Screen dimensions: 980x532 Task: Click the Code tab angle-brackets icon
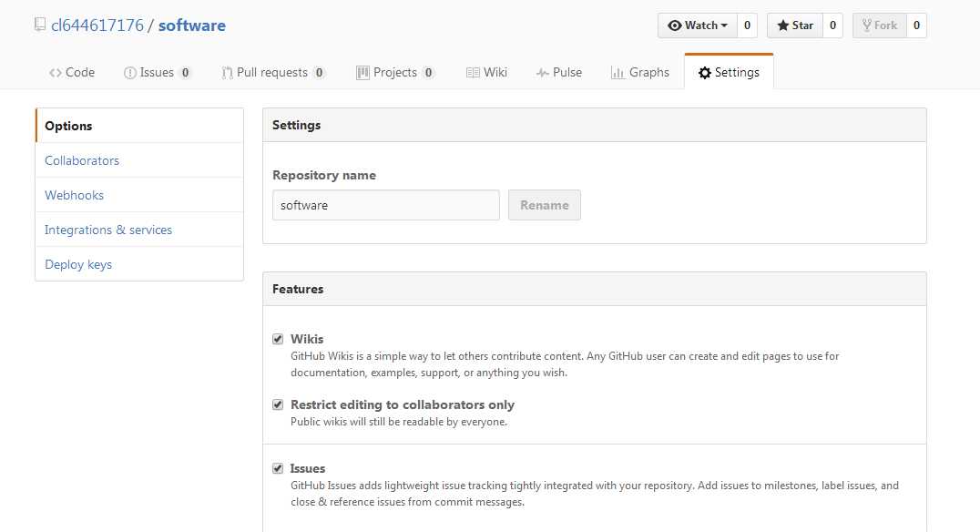coord(56,73)
